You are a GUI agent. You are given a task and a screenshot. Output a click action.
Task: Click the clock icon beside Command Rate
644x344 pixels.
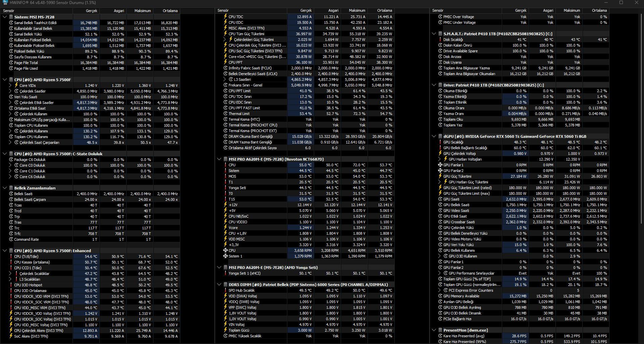pyautogui.click(x=11, y=239)
